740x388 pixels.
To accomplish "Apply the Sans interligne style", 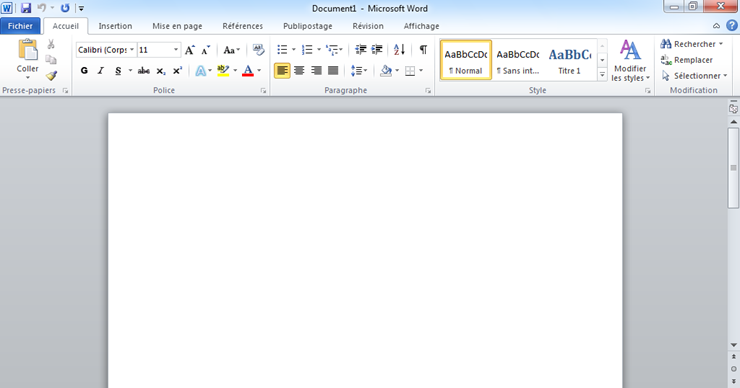I will [518, 60].
